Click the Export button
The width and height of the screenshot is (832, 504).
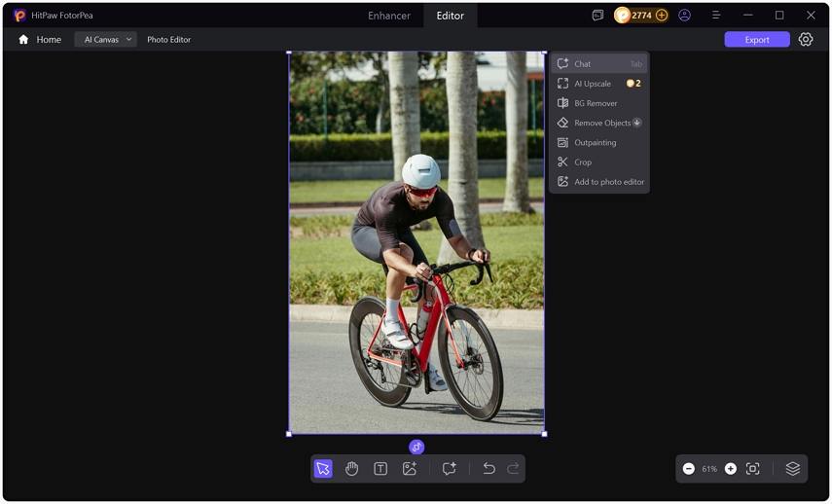coord(756,40)
